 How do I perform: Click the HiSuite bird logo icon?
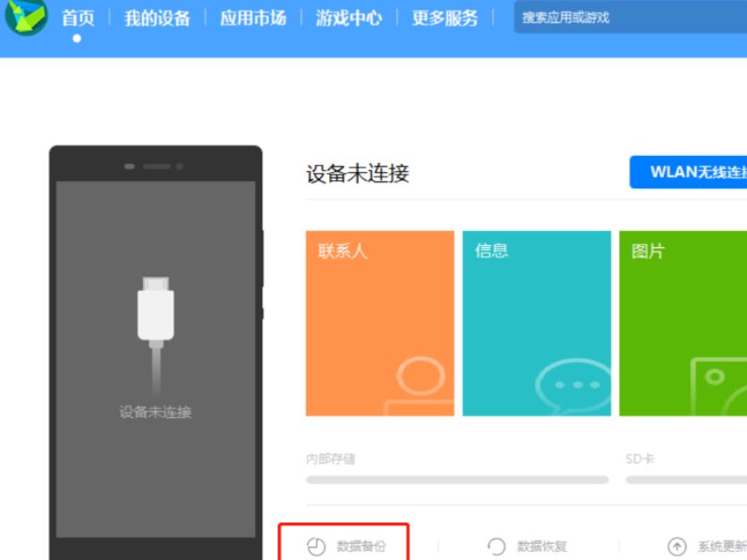25,16
